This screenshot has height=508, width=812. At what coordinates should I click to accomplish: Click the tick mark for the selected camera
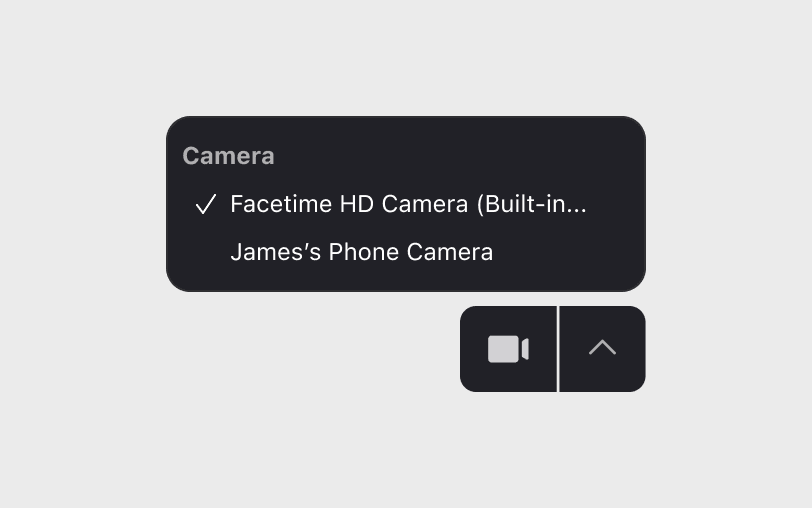point(206,205)
